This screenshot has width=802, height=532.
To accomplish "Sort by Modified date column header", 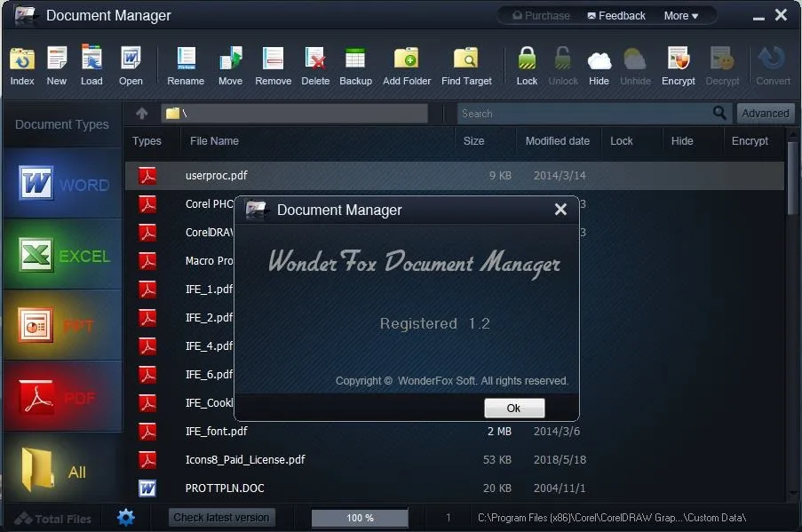I will [x=558, y=140].
